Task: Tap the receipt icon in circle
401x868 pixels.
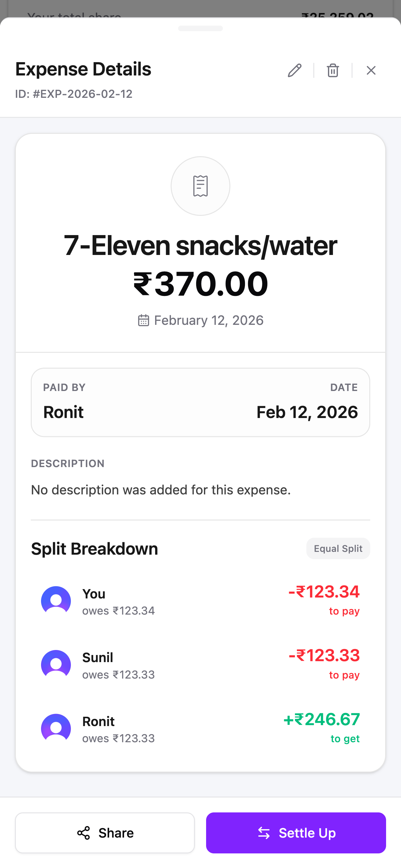Action: (x=200, y=186)
